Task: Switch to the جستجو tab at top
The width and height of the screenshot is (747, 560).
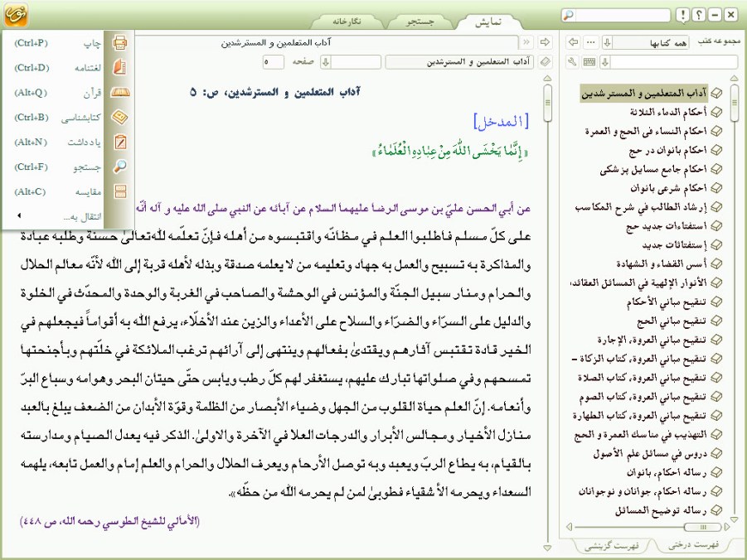Action: pos(420,22)
